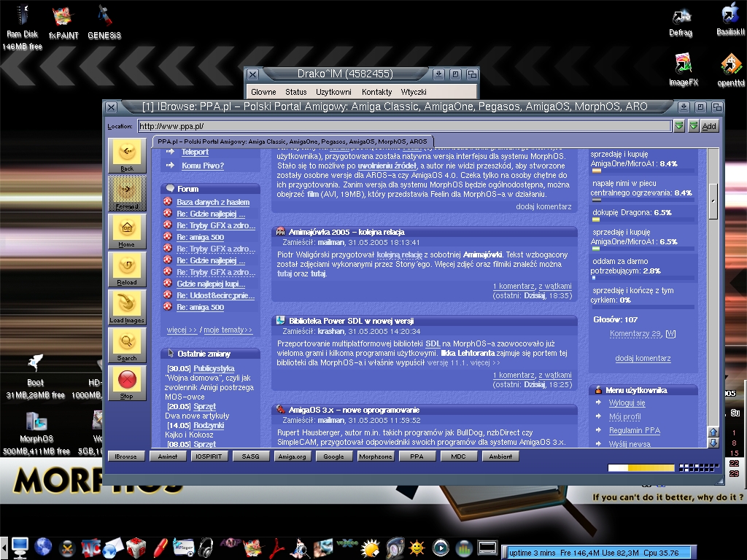Viewport: 747px width, 560px height.
Task: Click the scroll up arrow in IBrowse
Action: click(x=713, y=432)
